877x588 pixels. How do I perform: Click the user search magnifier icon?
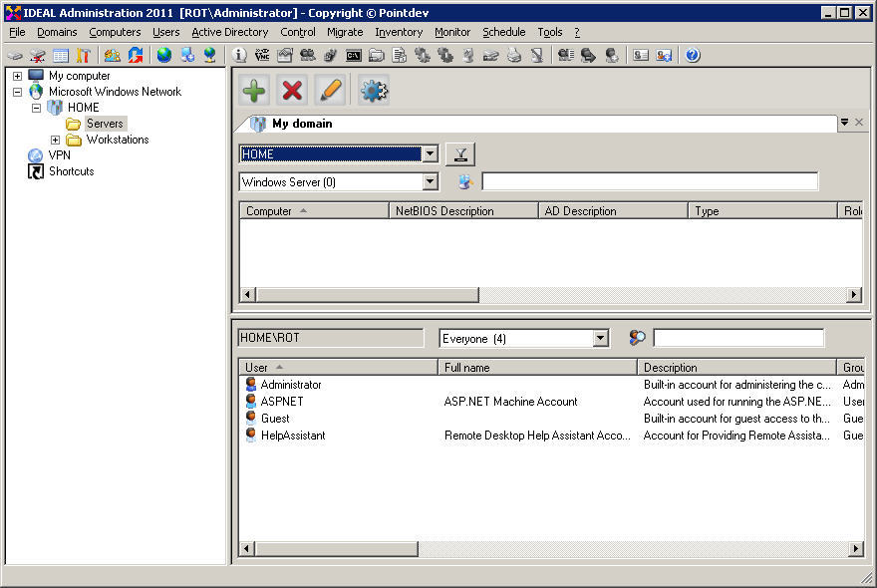click(637, 338)
